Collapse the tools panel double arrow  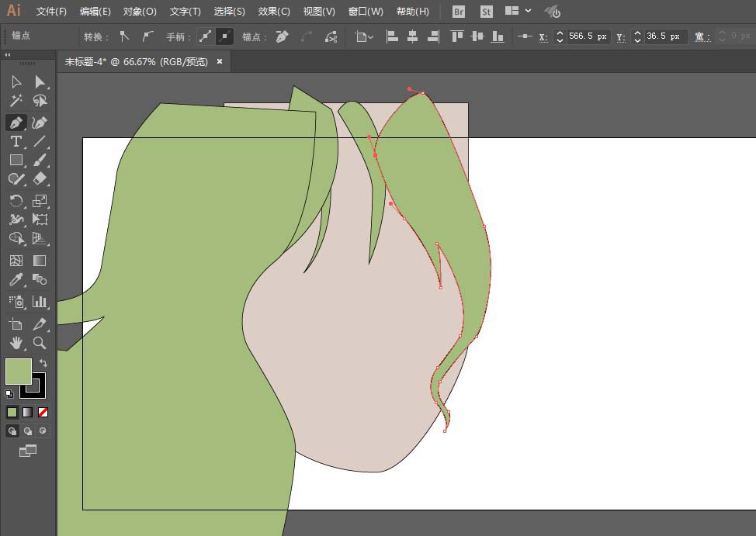pyautogui.click(x=8, y=55)
